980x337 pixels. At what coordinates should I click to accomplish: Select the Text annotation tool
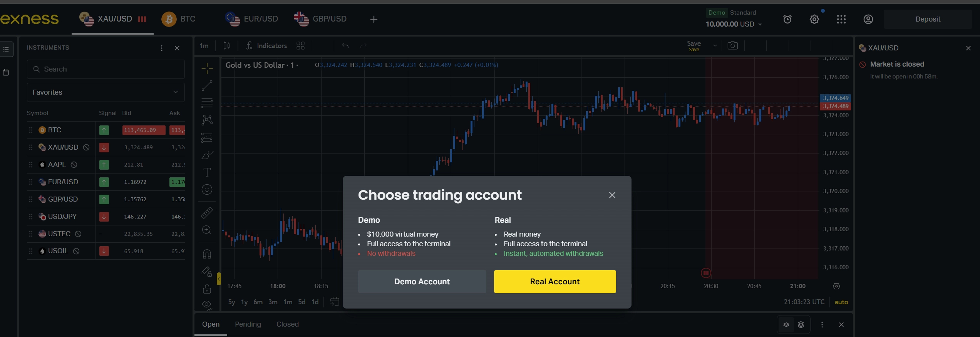pyautogui.click(x=207, y=172)
